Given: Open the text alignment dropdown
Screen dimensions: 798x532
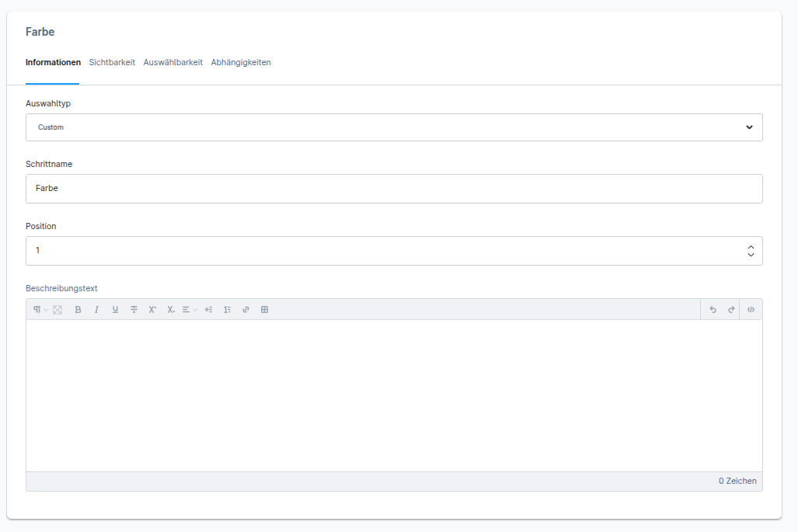Looking at the screenshot, I should 190,310.
